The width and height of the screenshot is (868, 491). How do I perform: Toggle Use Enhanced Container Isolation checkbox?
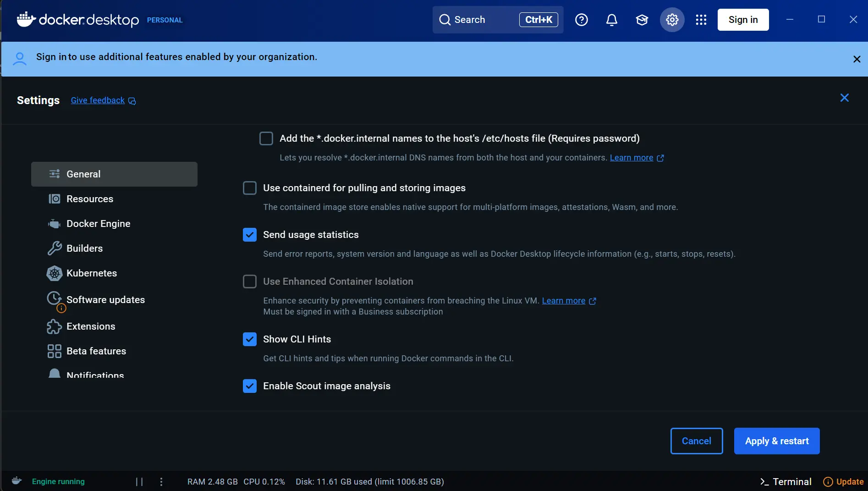point(250,281)
